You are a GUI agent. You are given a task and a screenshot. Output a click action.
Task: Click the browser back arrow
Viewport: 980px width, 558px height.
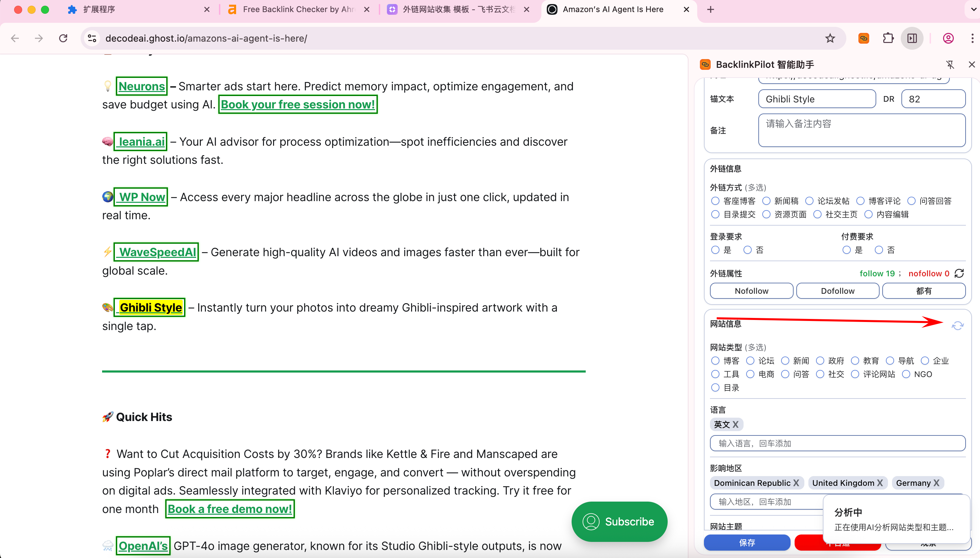coord(15,38)
